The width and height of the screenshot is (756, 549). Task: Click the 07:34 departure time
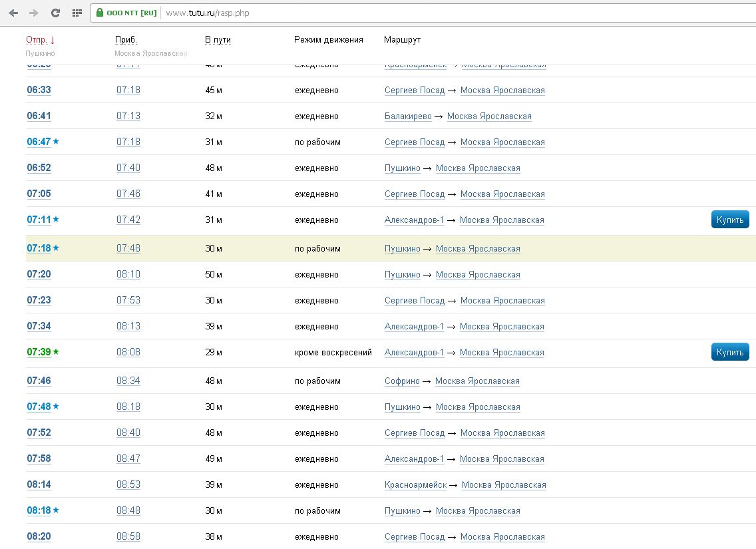click(39, 327)
